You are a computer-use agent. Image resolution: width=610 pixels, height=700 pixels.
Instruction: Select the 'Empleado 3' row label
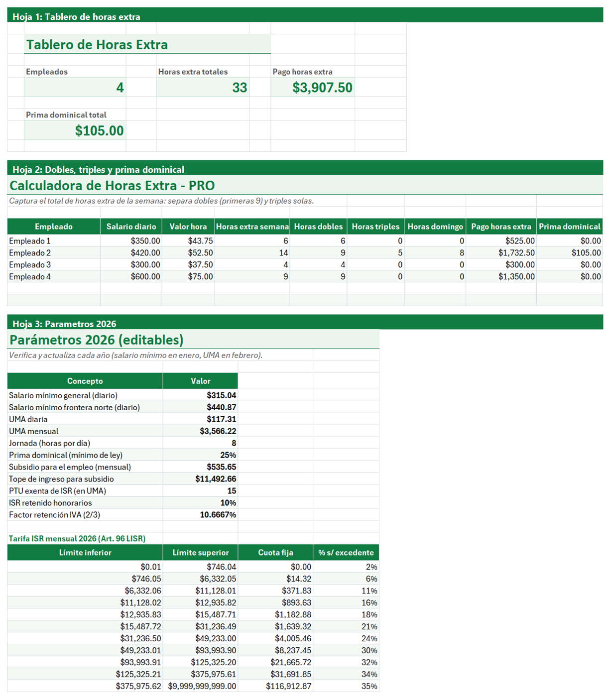click(x=54, y=264)
